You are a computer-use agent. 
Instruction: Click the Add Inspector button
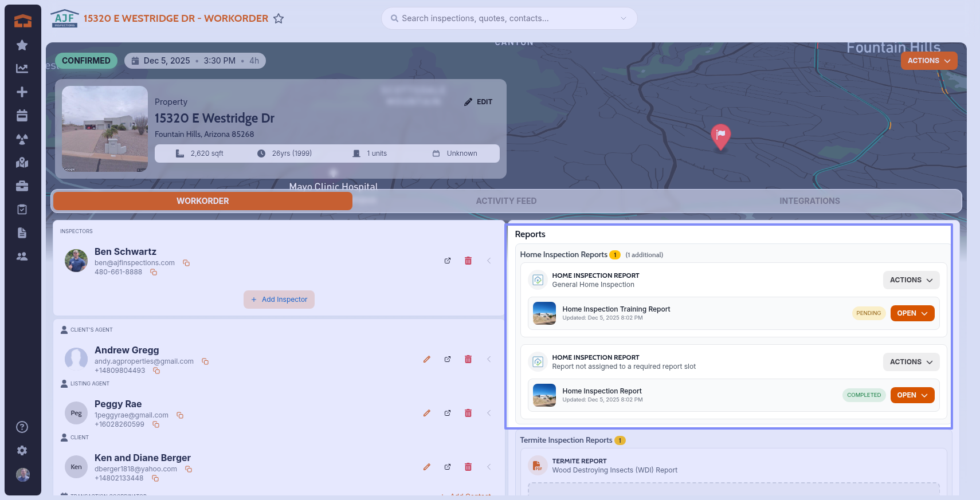279,300
